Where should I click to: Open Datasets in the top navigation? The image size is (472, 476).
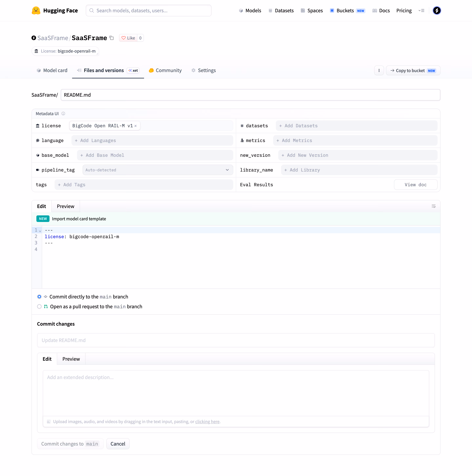pyautogui.click(x=281, y=10)
